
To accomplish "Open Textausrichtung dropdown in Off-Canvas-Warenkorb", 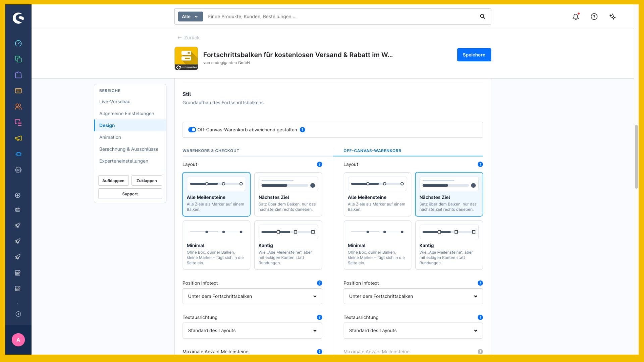I will 413,330.
